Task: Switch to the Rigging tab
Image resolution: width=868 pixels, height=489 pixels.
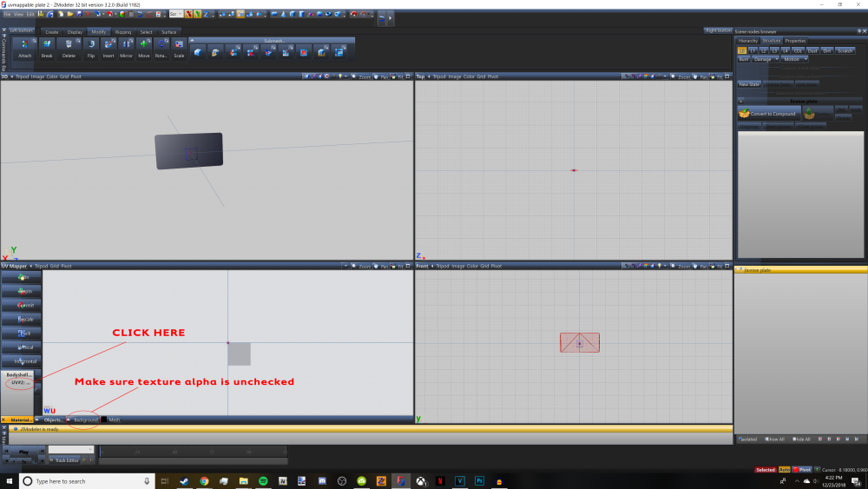Action: tap(123, 32)
